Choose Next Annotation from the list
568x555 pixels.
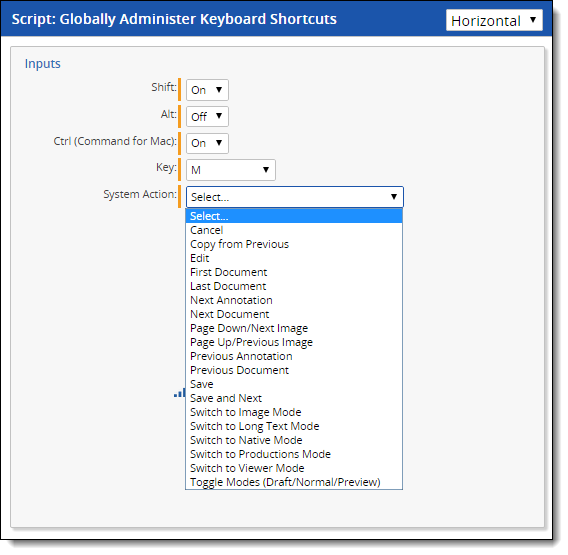(x=294, y=300)
